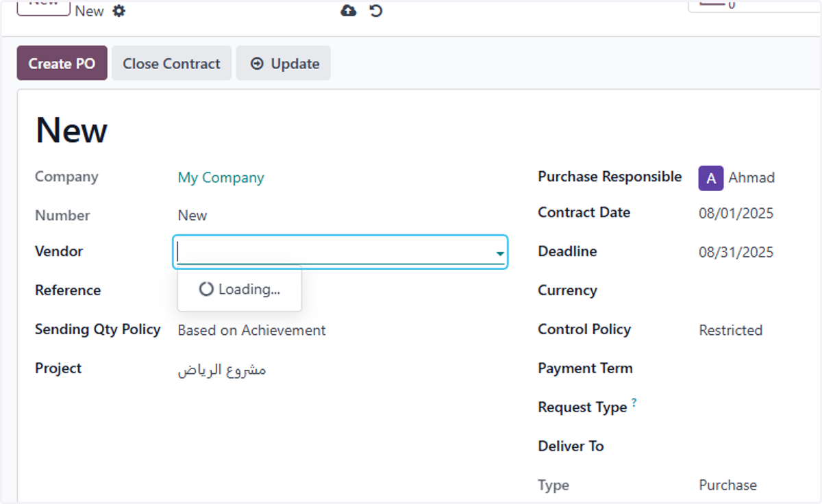822x504 pixels.
Task: Click the discard changes undo icon
Action: point(376,10)
